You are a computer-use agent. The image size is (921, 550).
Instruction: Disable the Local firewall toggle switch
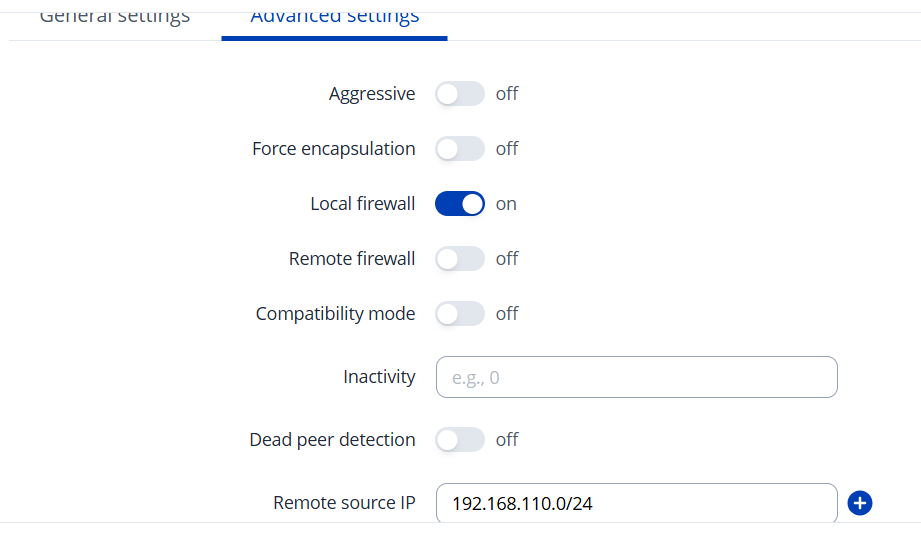(x=459, y=204)
